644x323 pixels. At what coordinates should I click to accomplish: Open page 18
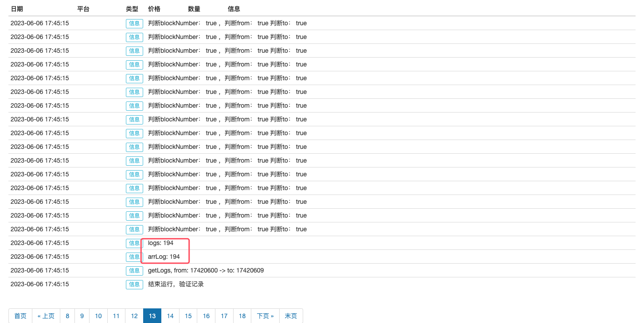242,316
